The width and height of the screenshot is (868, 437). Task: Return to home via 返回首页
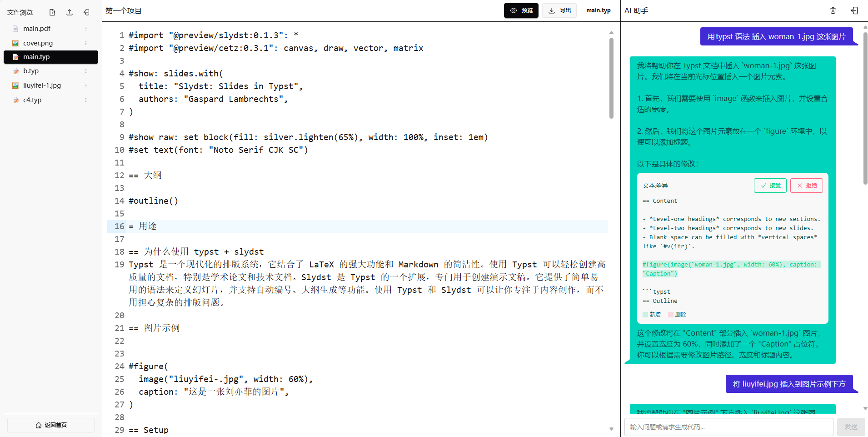(51, 425)
